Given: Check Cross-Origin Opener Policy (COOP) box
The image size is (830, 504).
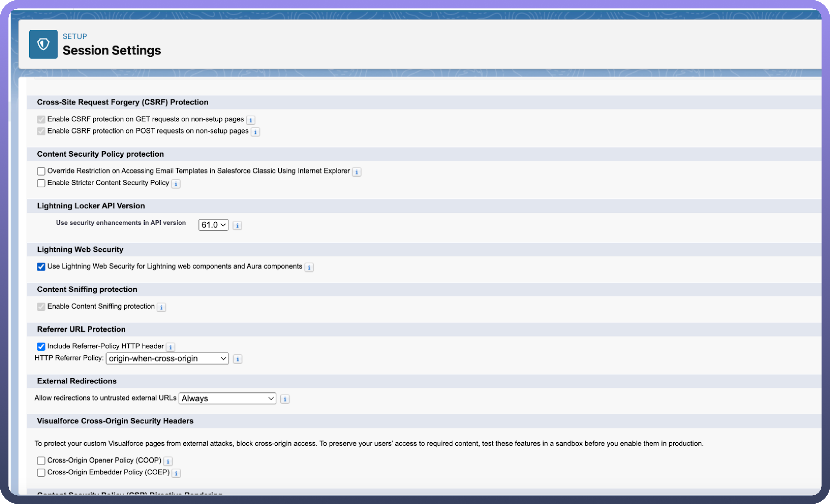Looking at the screenshot, I should coord(41,461).
